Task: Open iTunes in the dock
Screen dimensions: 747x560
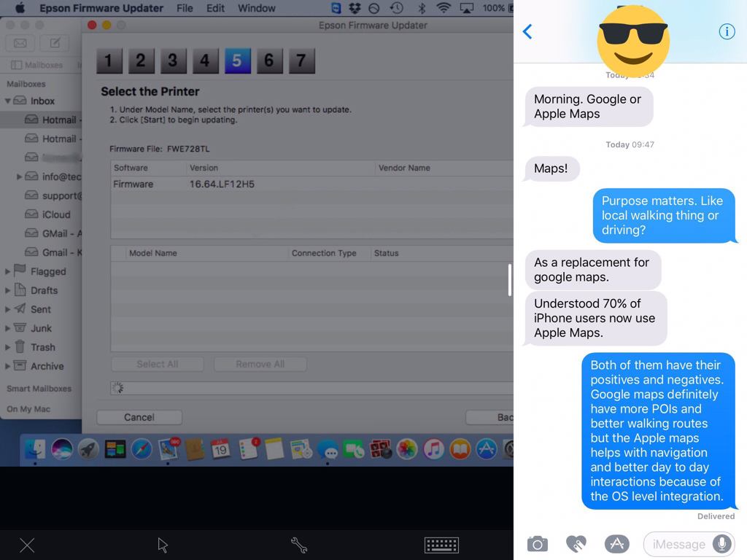Action: pos(433,448)
